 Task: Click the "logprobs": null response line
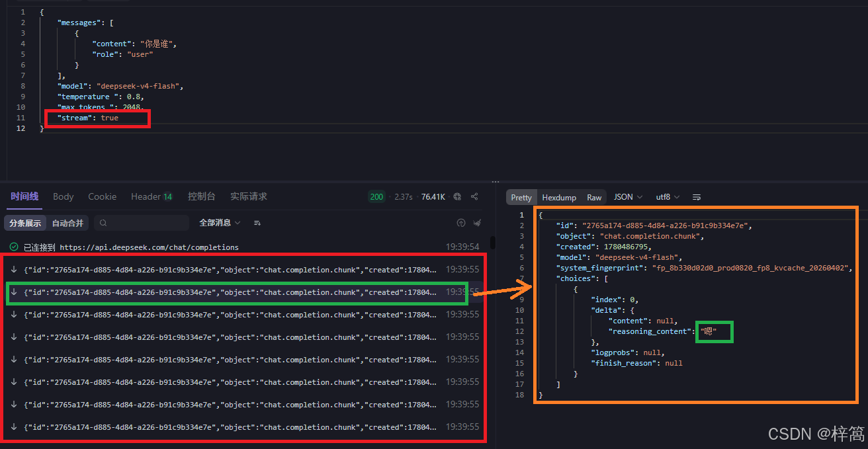point(627,352)
